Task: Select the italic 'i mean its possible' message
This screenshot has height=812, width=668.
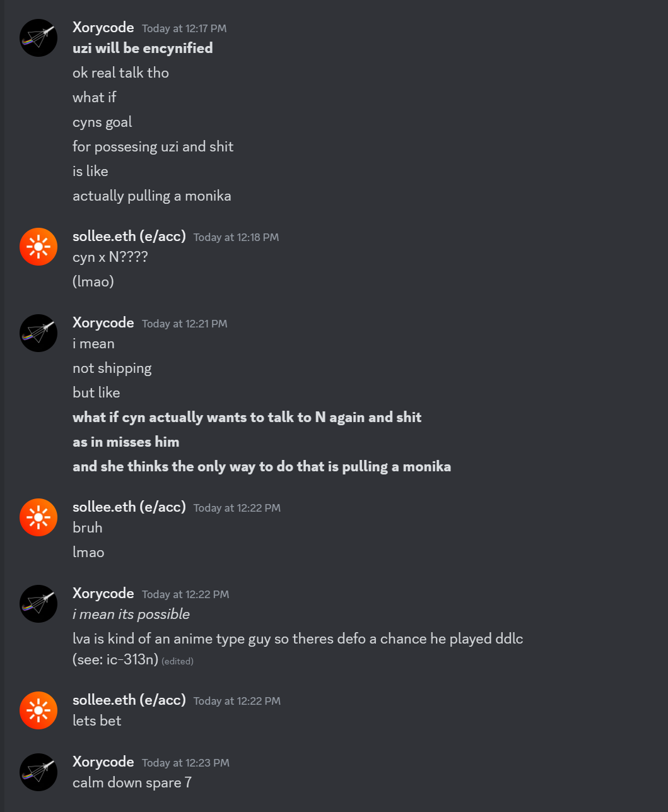Action: coord(131,615)
